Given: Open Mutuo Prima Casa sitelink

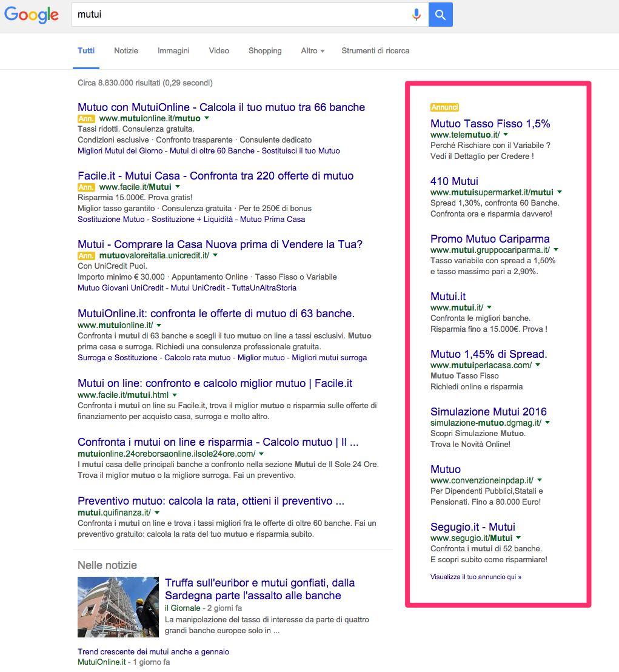Looking at the screenshot, I should (x=272, y=220).
